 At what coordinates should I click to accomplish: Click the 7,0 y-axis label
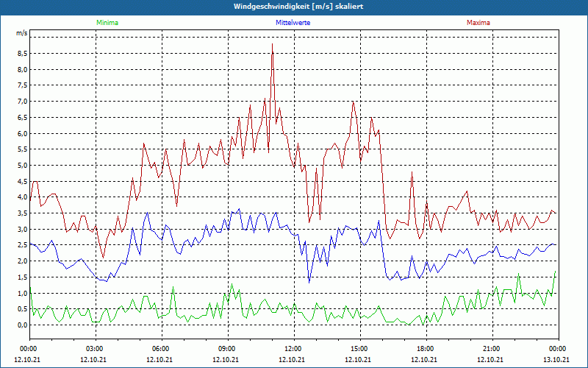[x=23, y=102]
